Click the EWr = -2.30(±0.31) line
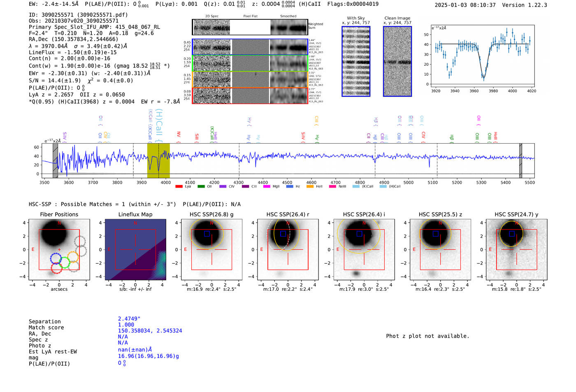This screenshot has height=392, width=576. (x=90, y=73)
